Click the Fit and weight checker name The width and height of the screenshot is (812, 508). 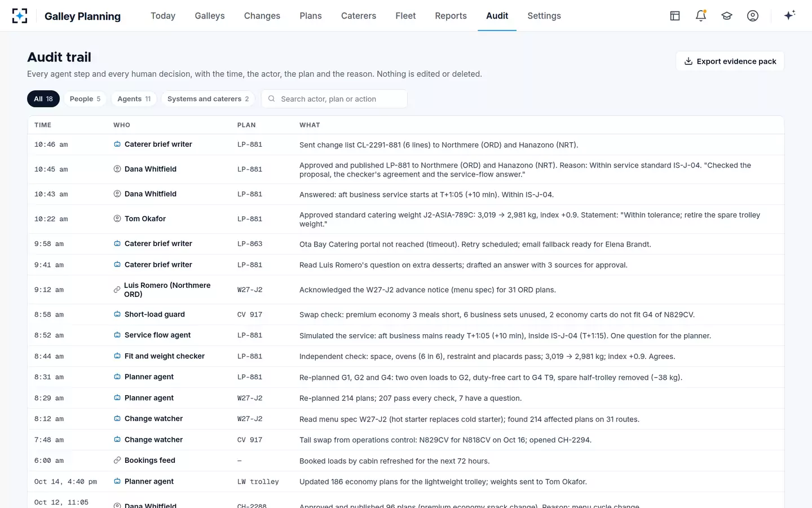tap(165, 356)
